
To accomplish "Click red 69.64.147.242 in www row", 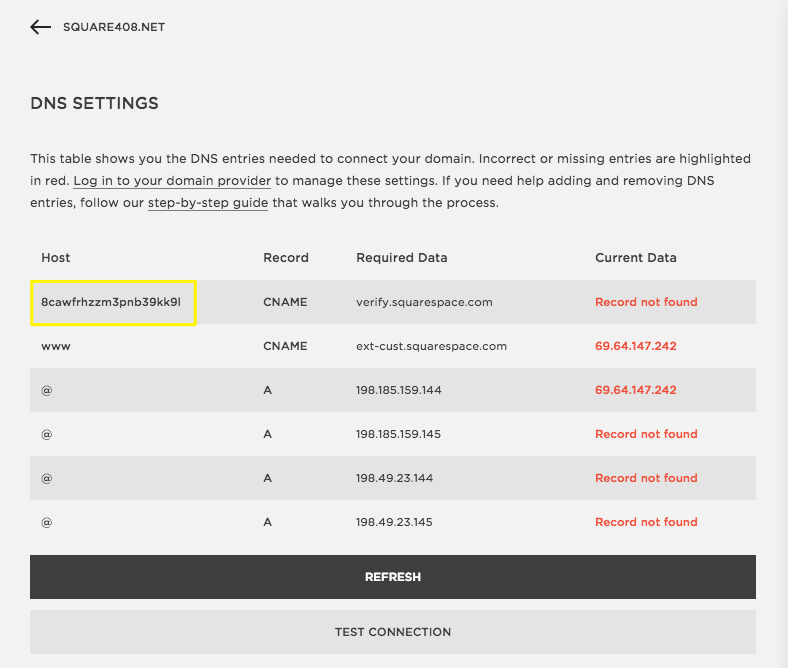I will pos(635,346).
